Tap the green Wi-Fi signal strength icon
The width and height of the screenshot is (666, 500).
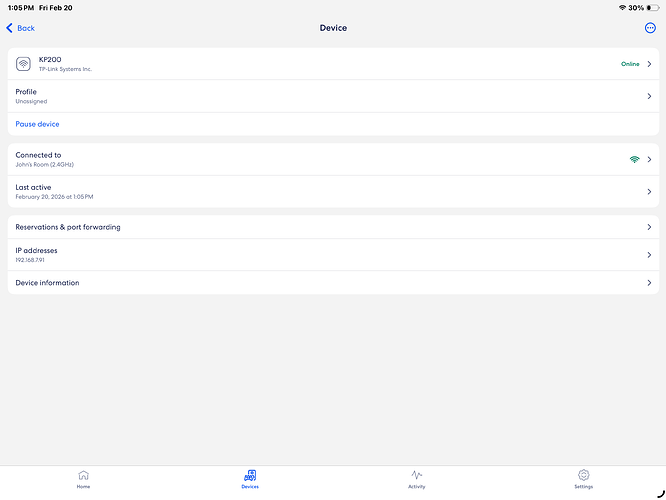tap(634, 159)
